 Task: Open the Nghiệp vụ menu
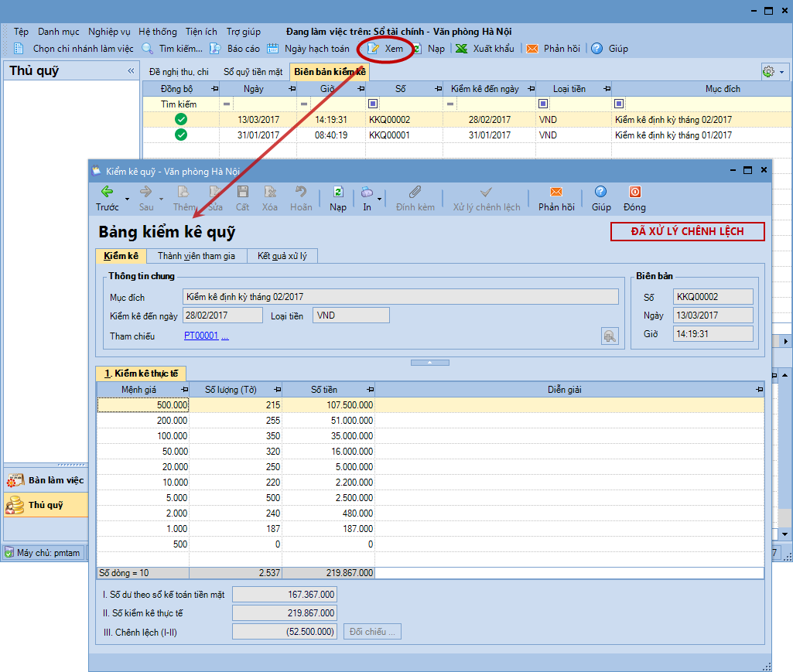tap(108, 32)
